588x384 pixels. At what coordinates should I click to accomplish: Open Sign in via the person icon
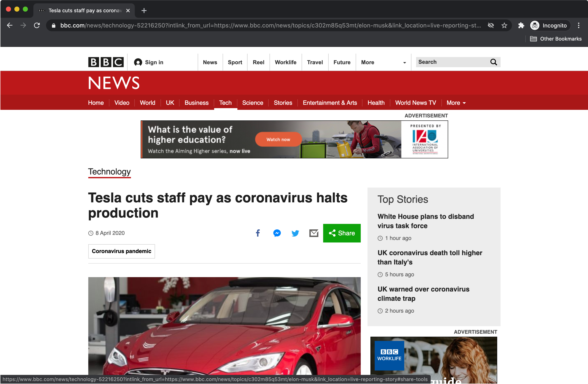[148, 62]
